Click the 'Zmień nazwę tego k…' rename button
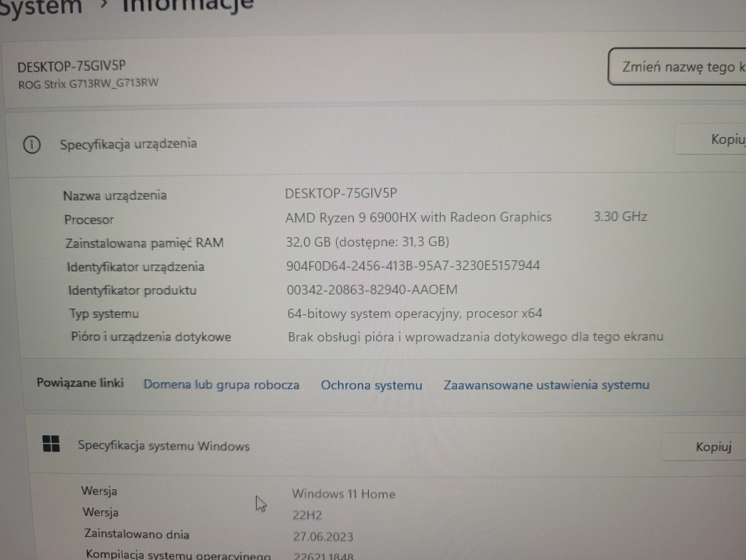The height and width of the screenshot is (560, 746). pos(677,67)
